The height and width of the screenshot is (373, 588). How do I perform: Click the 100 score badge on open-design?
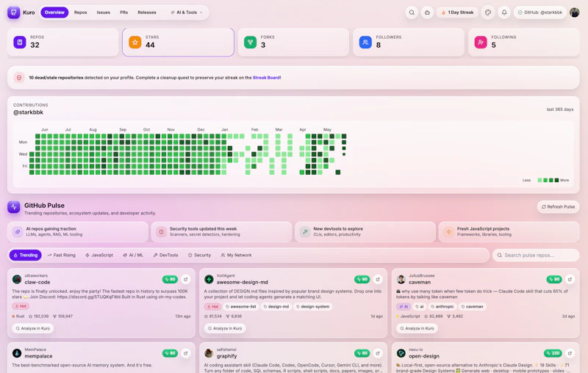tap(553, 353)
